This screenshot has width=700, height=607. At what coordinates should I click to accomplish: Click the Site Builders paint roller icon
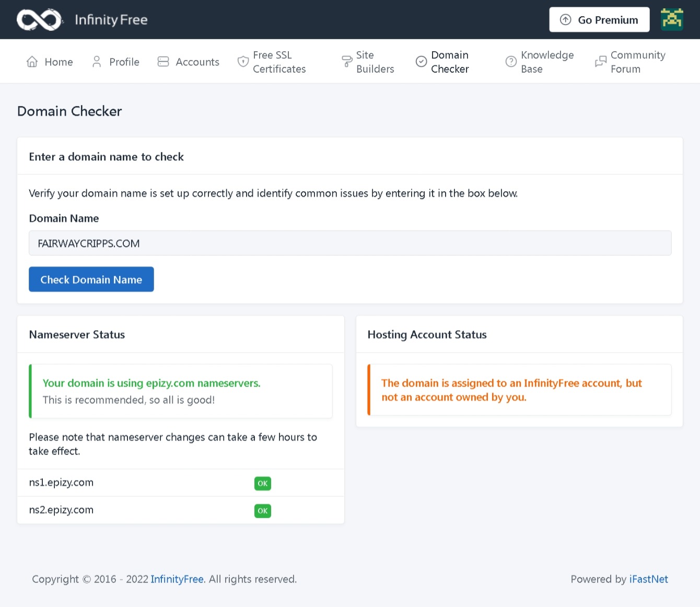347,62
